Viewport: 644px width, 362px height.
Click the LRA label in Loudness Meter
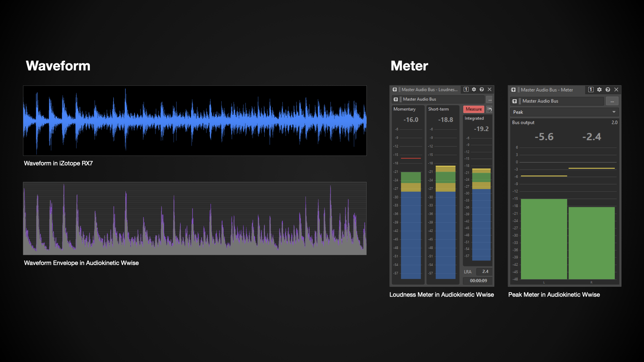tap(468, 272)
